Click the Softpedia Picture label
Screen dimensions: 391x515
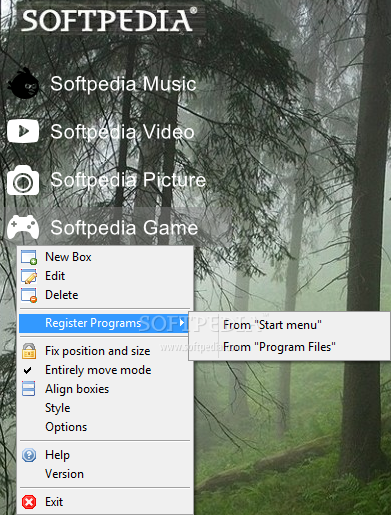[x=128, y=180]
